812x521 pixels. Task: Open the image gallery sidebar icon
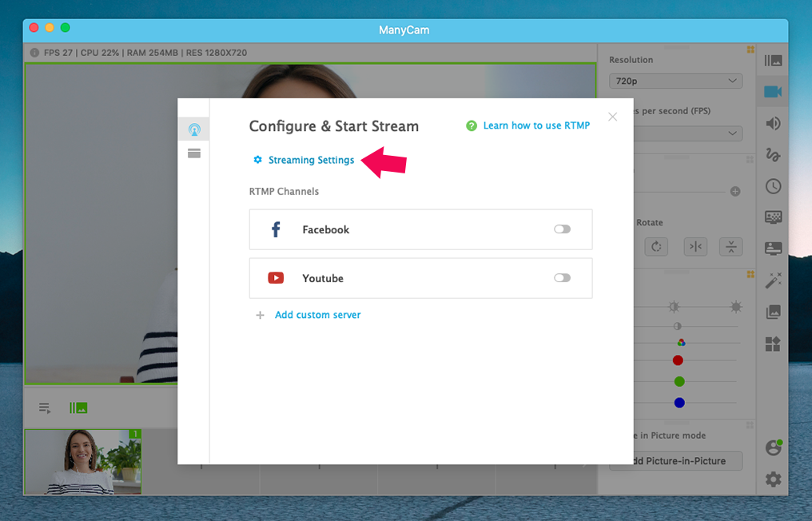click(x=773, y=312)
